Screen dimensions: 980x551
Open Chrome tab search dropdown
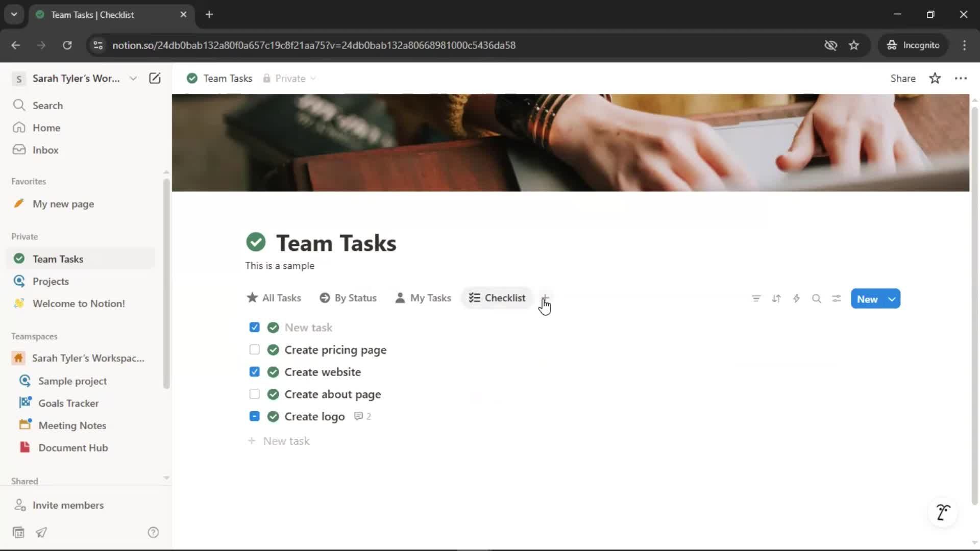(14, 14)
